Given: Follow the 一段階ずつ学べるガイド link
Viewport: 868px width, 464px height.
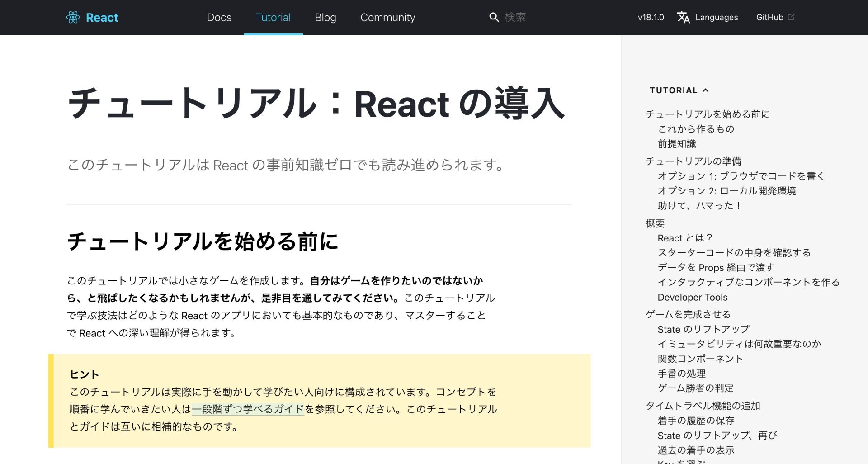Looking at the screenshot, I should (248, 409).
